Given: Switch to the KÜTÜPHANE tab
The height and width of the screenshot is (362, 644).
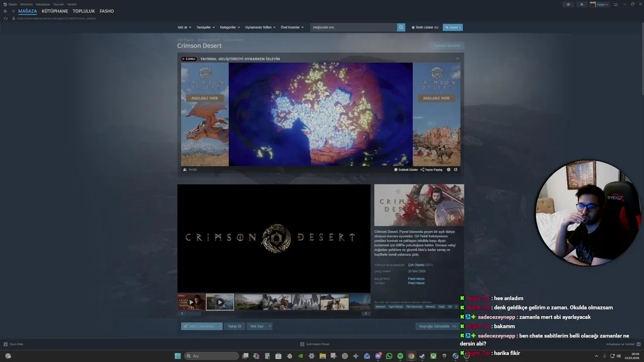Looking at the screenshot, I should coord(55,11).
